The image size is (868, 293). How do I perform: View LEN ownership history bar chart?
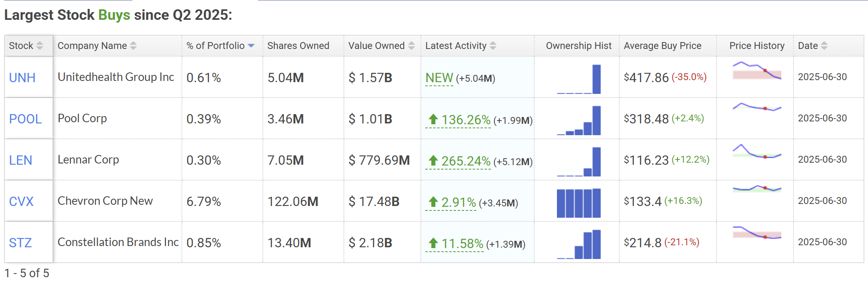pos(579,162)
